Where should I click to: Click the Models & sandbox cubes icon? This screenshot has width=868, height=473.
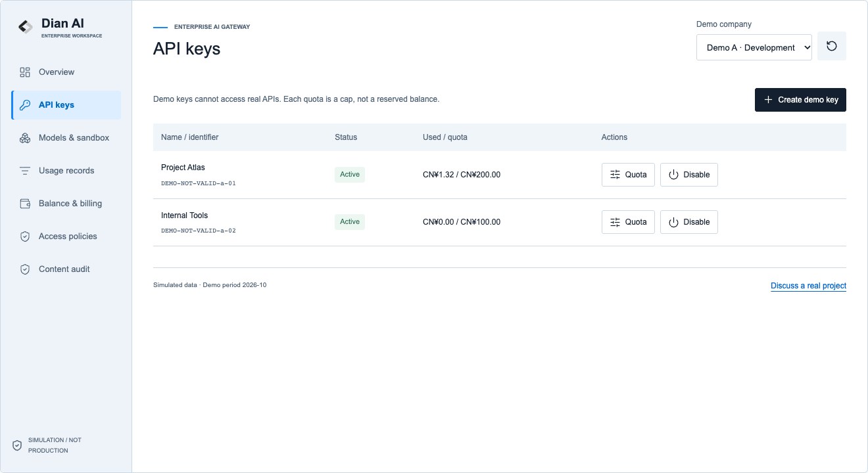25,138
